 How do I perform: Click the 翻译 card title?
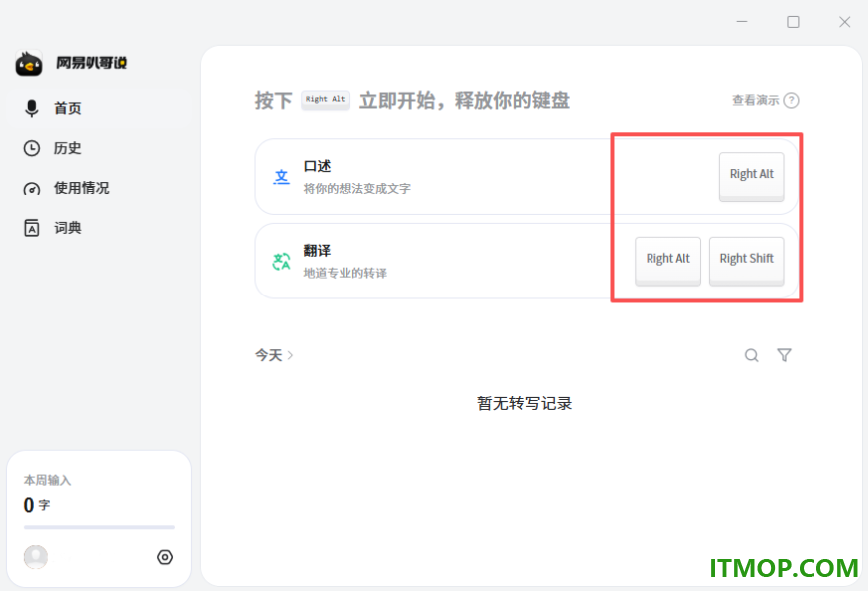(x=317, y=251)
